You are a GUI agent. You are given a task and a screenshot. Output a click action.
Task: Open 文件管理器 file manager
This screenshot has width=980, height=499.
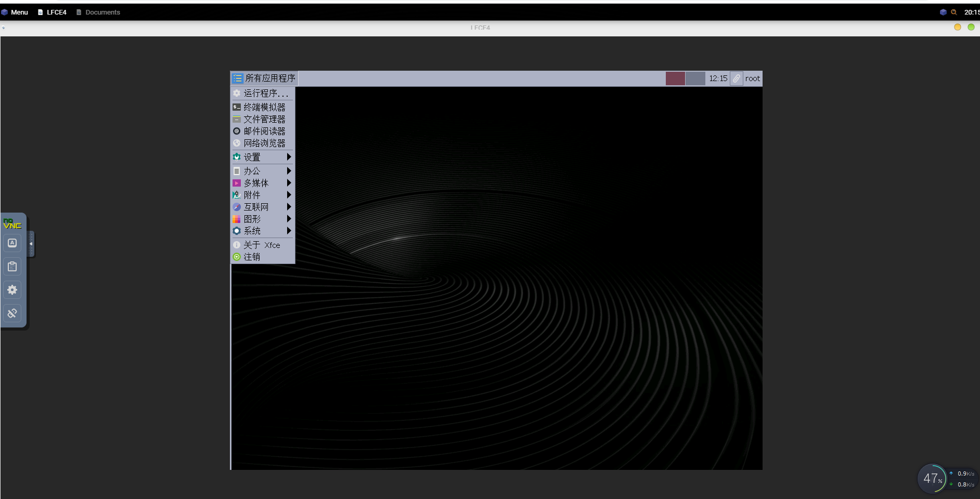click(x=263, y=119)
